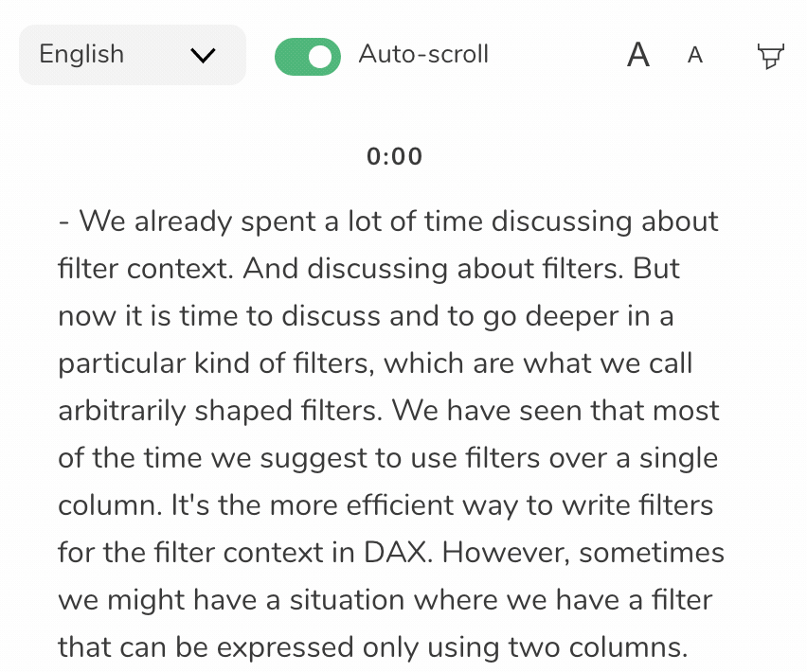
Task: Increase font size with the large A
Action: coord(638,55)
